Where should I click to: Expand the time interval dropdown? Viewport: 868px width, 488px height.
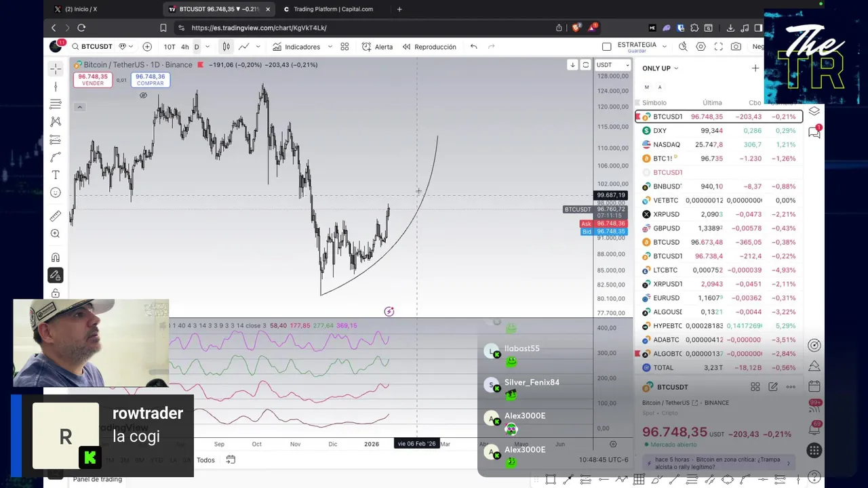(x=208, y=47)
